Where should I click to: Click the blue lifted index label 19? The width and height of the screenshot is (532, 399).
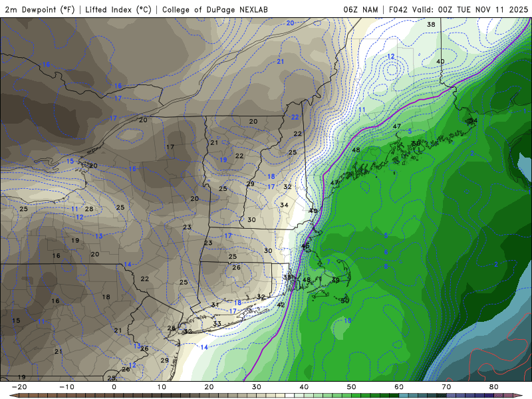click(x=223, y=160)
